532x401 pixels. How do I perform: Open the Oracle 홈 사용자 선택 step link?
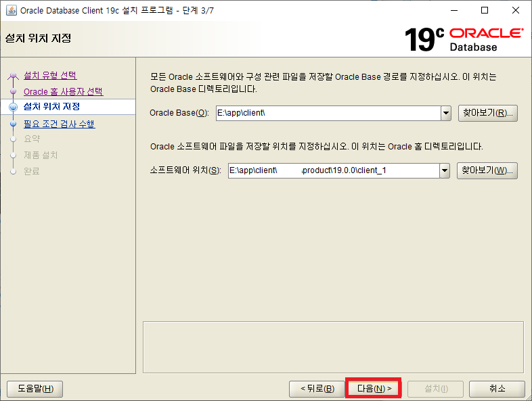pos(64,91)
